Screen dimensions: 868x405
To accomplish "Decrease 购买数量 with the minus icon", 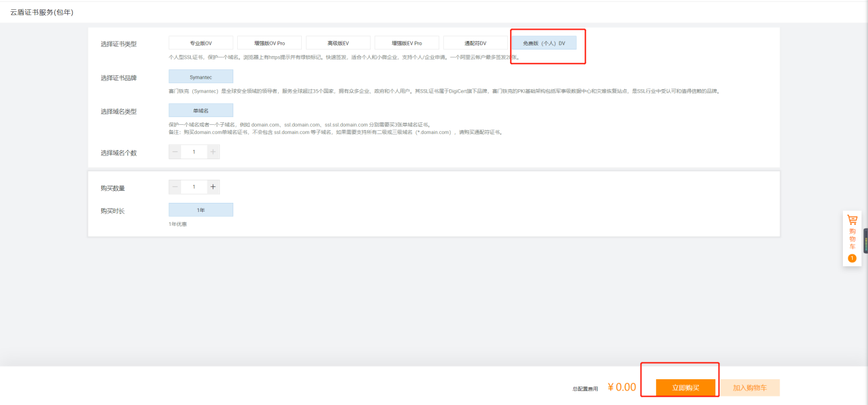I will click(175, 187).
